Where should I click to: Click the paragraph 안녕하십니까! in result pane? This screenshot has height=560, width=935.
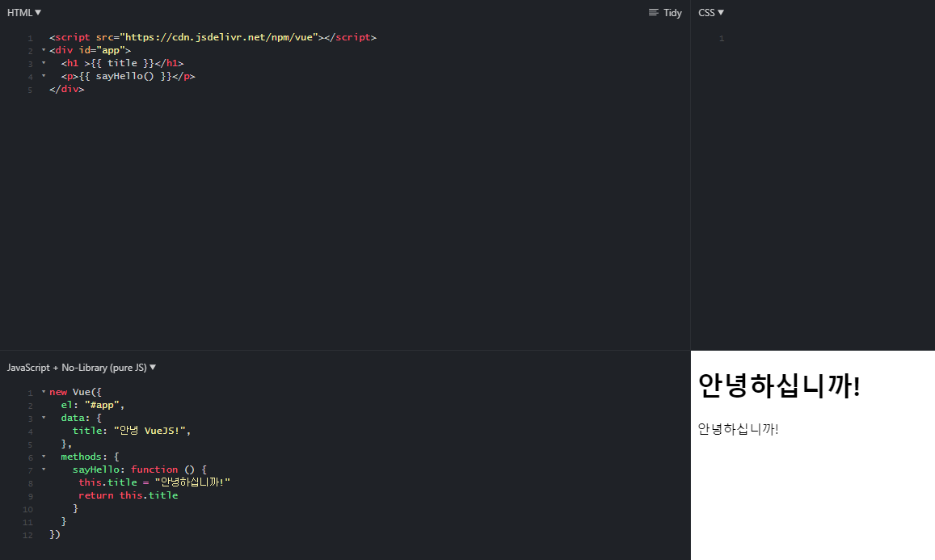click(x=738, y=429)
